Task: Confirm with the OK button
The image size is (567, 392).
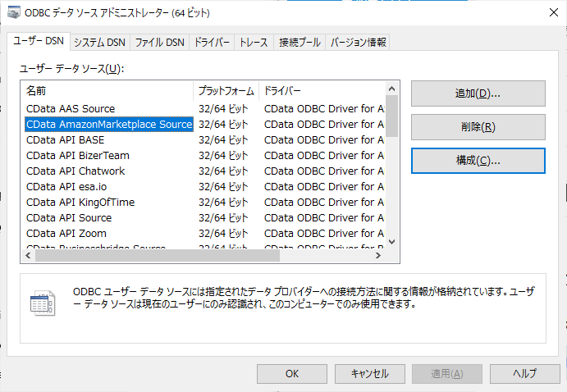Action: click(292, 374)
